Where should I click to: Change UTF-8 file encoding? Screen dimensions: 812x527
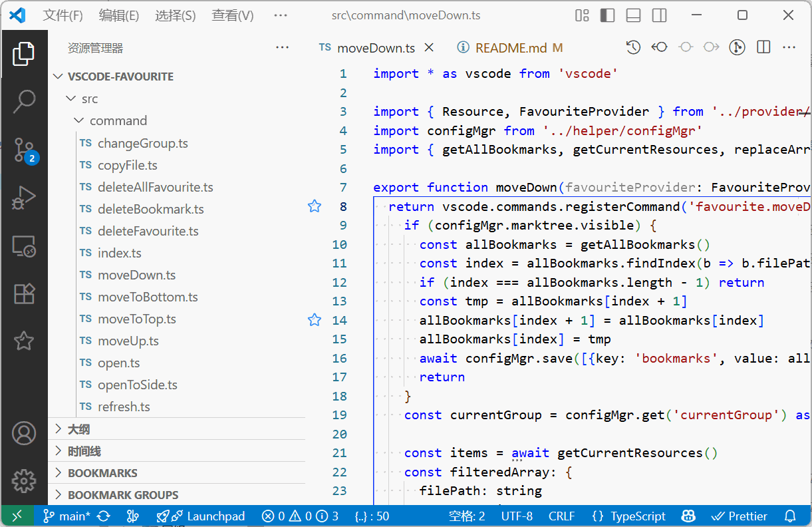[517, 516]
